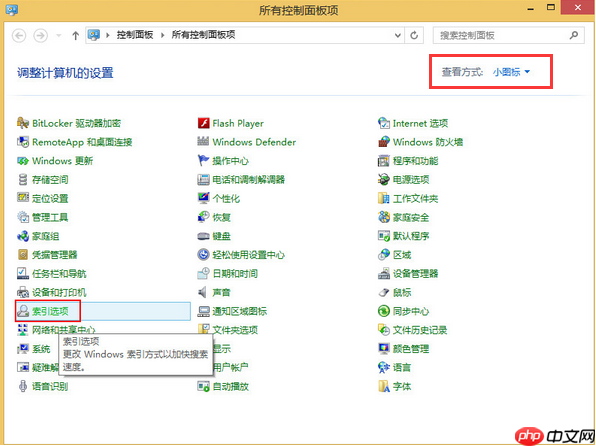Image resolution: width=596 pixels, height=446 pixels.
Task: Click the 声音 speaker icon
Action: 203,292
